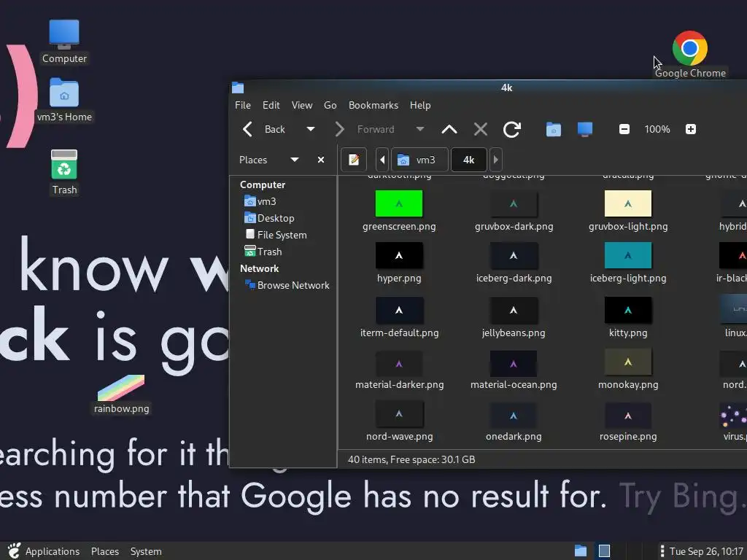Close the Places side pane
This screenshot has width=747, height=560.
pos(321,160)
